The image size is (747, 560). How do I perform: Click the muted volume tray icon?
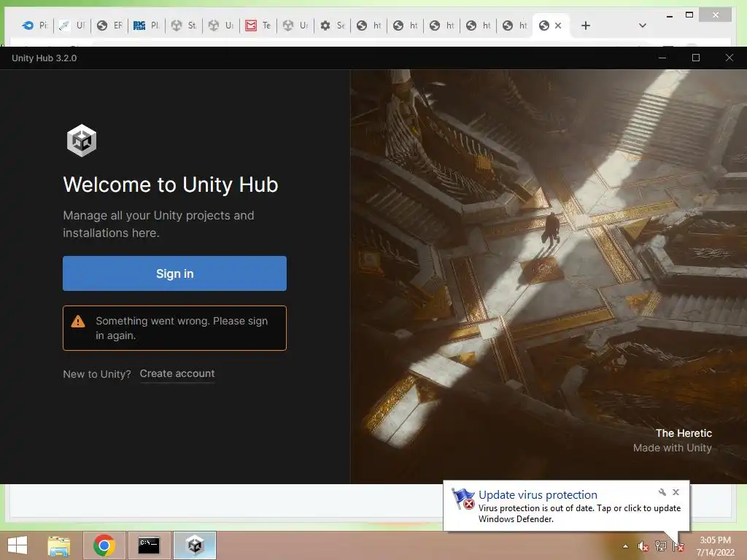pyautogui.click(x=643, y=546)
